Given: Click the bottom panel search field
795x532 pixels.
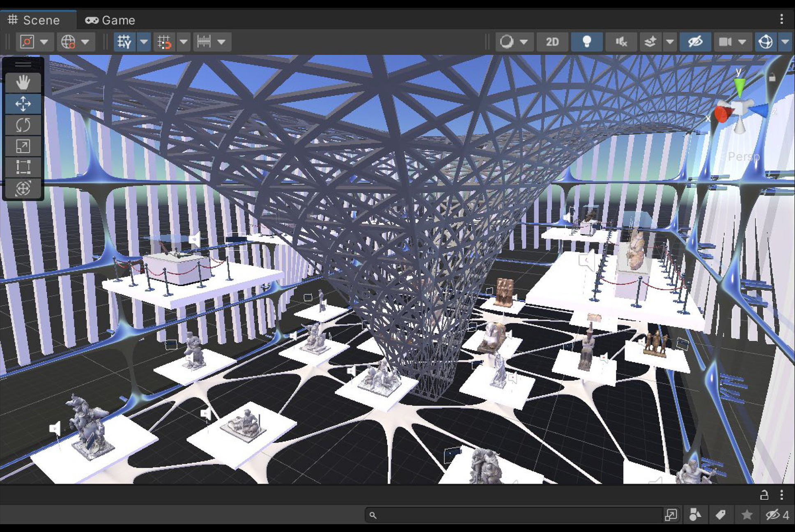Looking at the screenshot, I should click(x=513, y=515).
